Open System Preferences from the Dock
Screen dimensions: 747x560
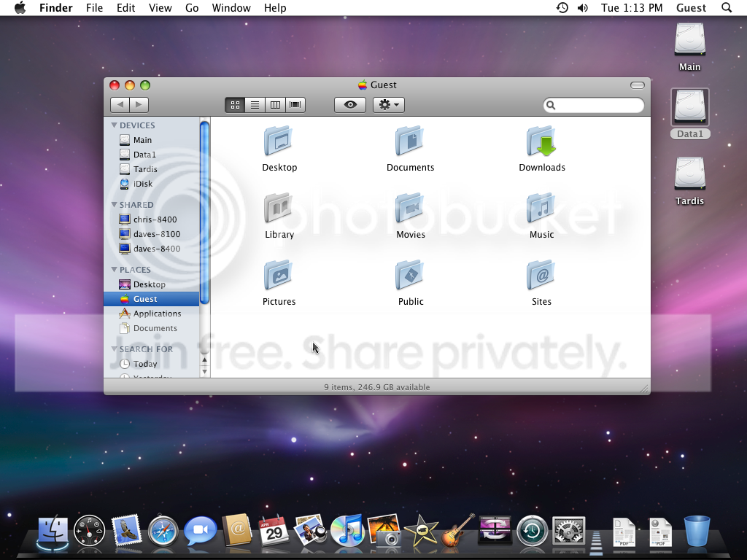[568, 531]
